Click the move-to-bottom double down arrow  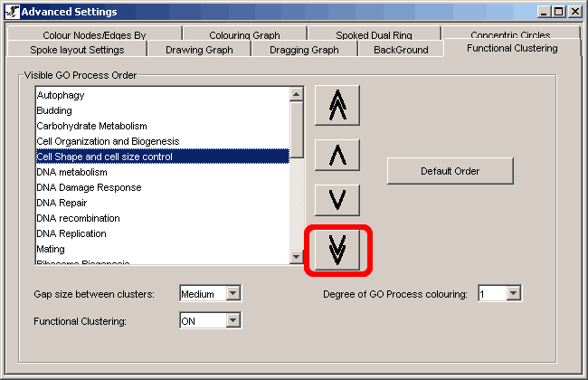(x=337, y=247)
